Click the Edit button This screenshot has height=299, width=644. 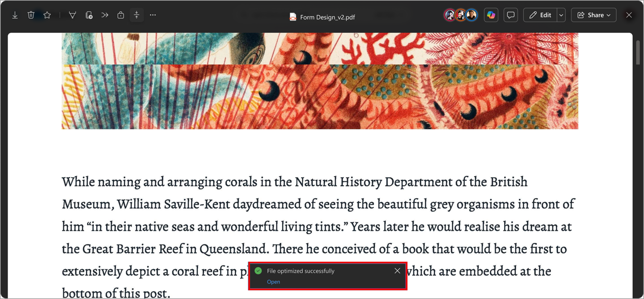(540, 15)
